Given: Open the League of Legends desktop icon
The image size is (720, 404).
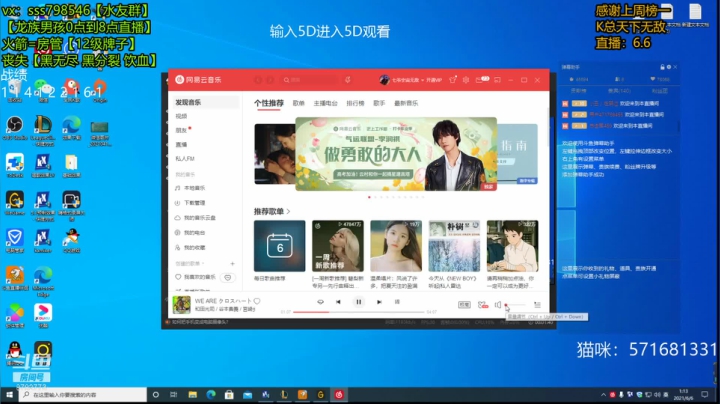Looking at the screenshot, I should tap(43, 130).
